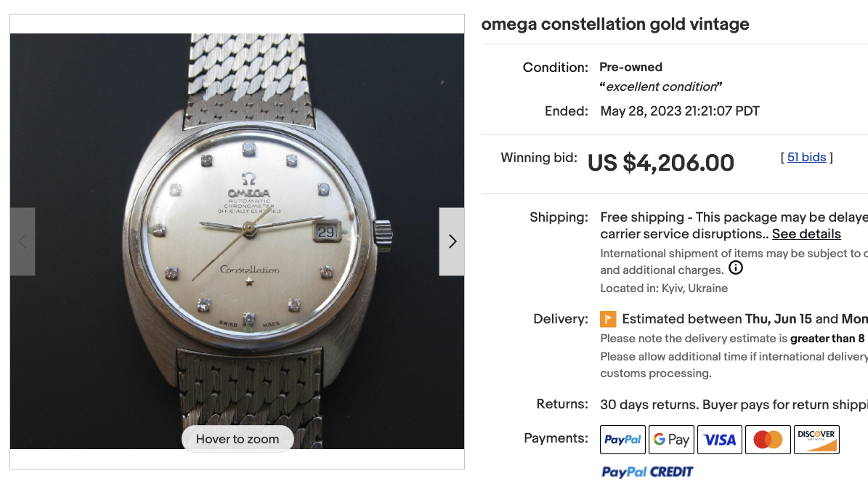
Task: Click the Mastercard logo icon
Action: click(768, 440)
